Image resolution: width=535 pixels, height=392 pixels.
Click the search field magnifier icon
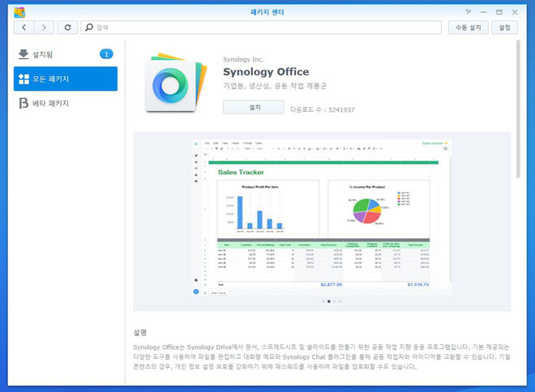point(89,28)
